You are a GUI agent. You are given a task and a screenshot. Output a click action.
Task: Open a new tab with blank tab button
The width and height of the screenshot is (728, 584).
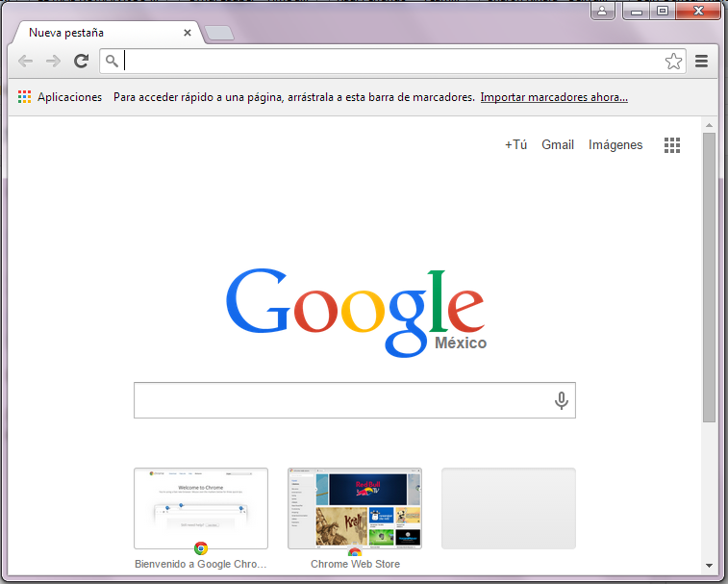point(219,33)
